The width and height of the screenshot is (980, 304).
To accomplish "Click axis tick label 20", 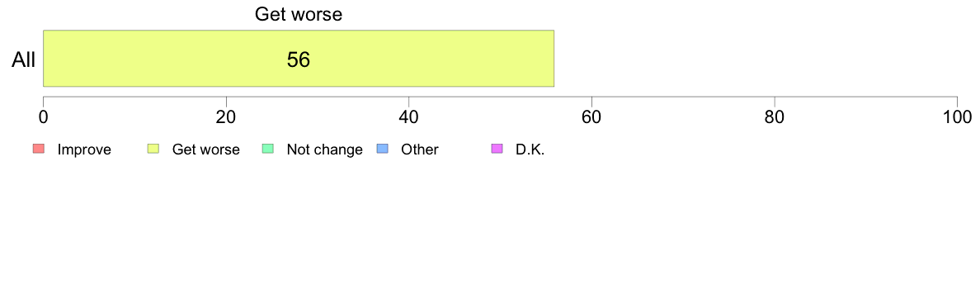I will coord(226,116).
